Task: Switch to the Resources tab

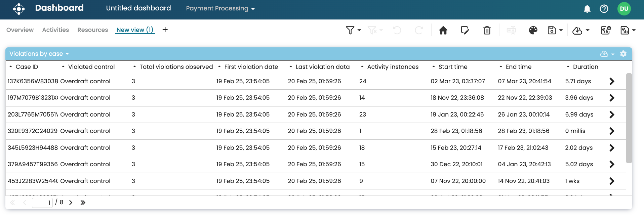Action: tap(92, 30)
